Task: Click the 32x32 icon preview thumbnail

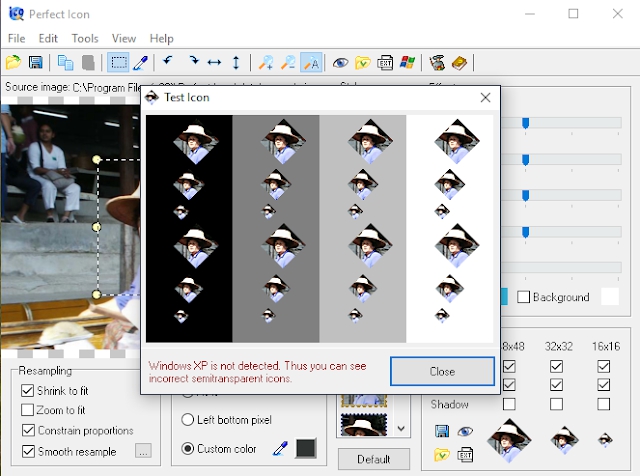Action: [x=564, y=440]
